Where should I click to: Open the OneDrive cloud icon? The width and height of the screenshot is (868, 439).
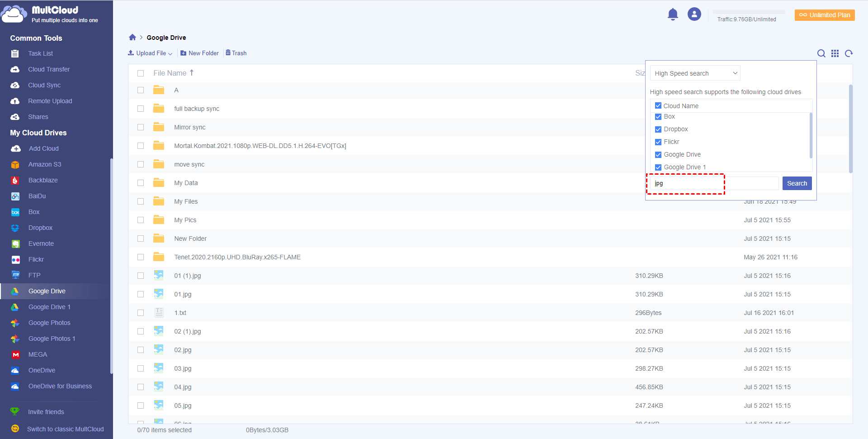[x=15, y=370]
